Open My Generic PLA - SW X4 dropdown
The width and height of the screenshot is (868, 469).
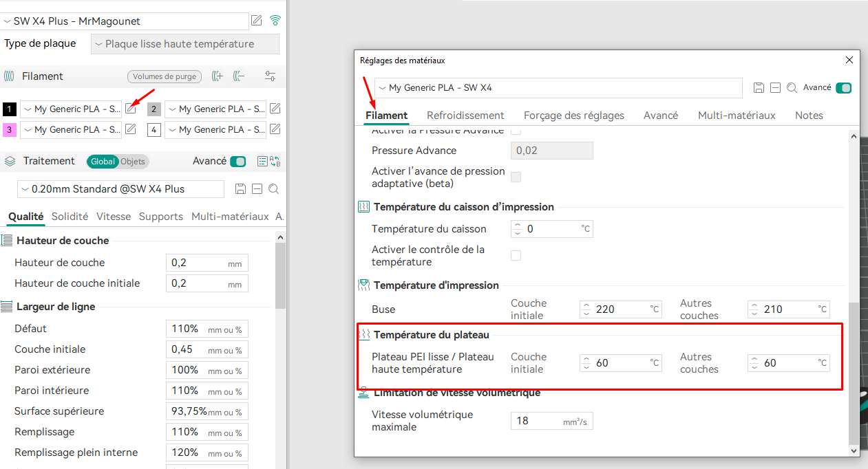pos(558,88)
